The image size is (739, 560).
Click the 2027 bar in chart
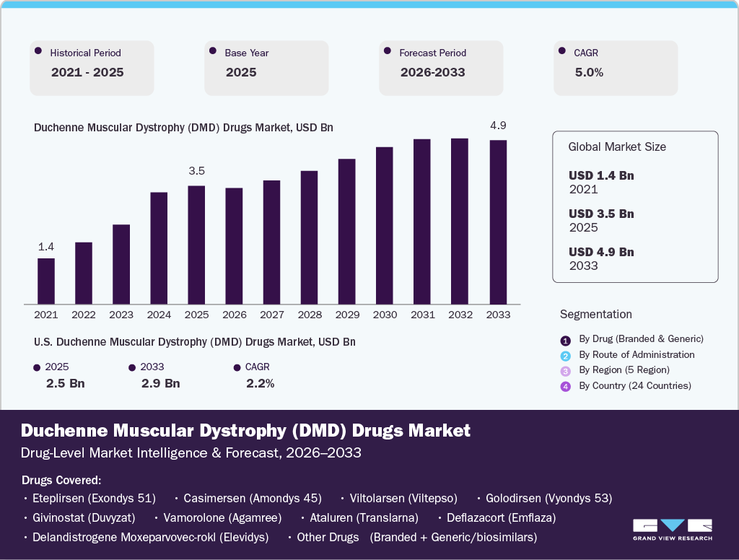(x=272, y=242)
